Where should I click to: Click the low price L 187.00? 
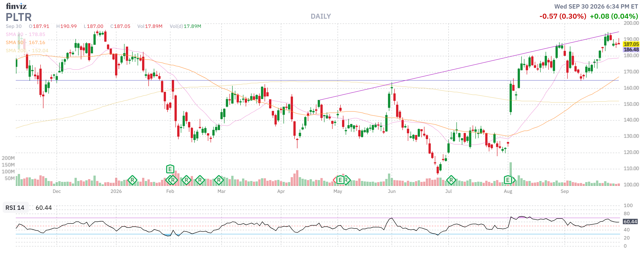pyautogui.click(x=93, y=26)
